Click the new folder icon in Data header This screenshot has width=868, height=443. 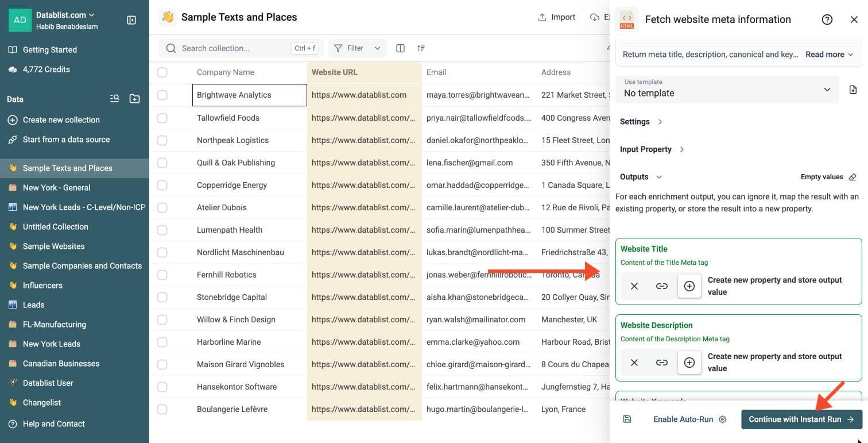[x=134, y=99]
